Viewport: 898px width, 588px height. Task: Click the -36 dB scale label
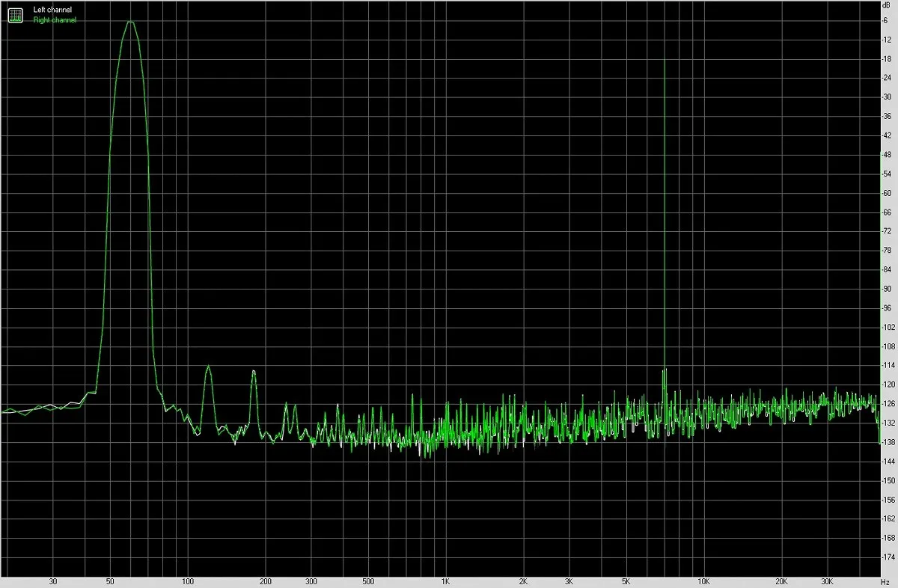[888, 116]
